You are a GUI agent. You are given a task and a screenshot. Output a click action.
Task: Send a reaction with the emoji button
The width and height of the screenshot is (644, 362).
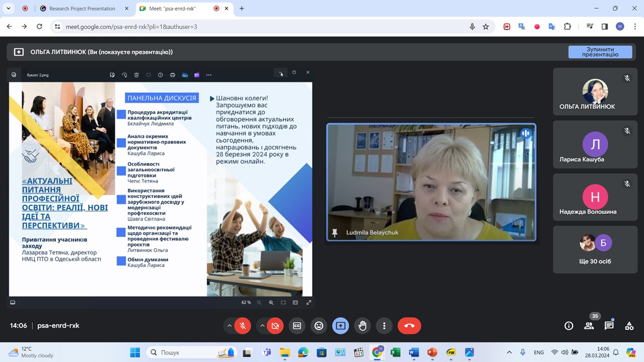[x=318, y=326]
